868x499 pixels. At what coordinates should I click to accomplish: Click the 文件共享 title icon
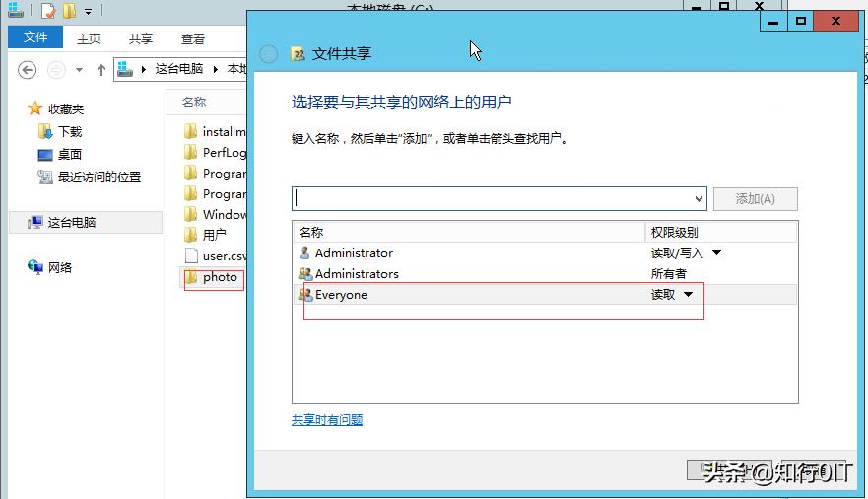[298, 53]
